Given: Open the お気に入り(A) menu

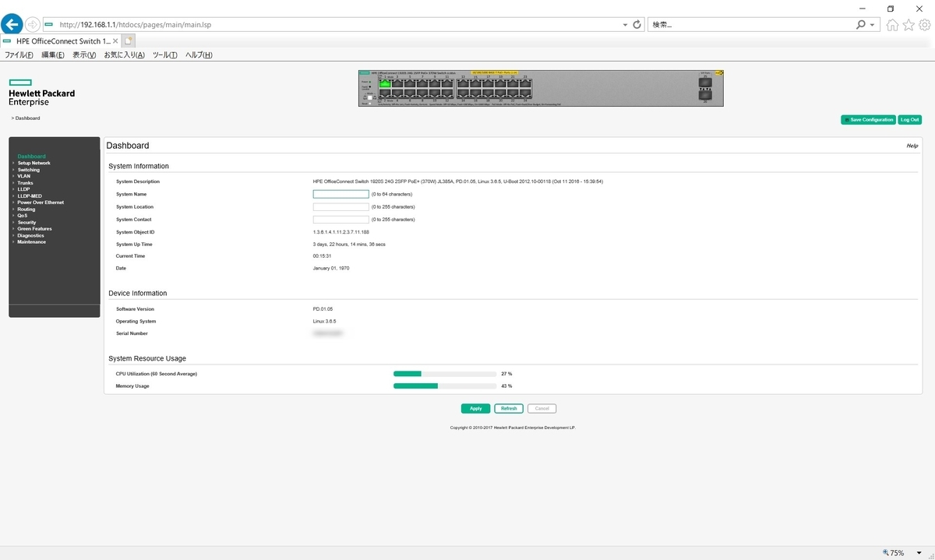Looking at the screenshot, I should click(124, 55).
